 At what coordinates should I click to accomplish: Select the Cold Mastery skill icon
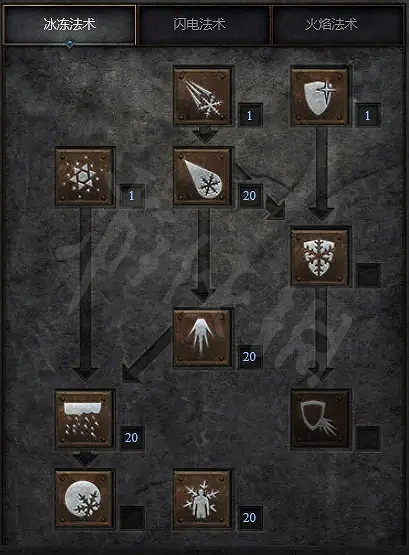click(x=202, y=499)
